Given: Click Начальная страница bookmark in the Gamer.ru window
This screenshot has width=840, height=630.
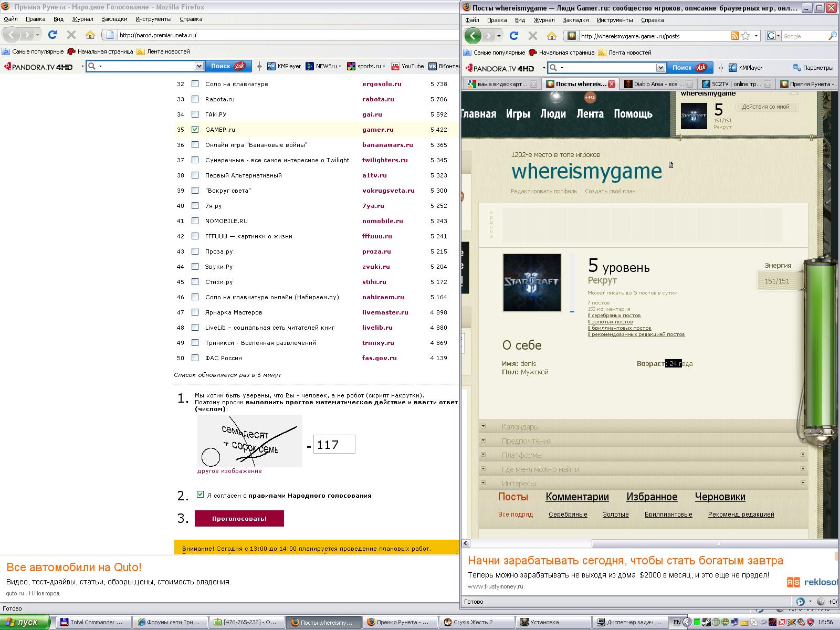Looking at the screenshot, I should click(561, 52).
